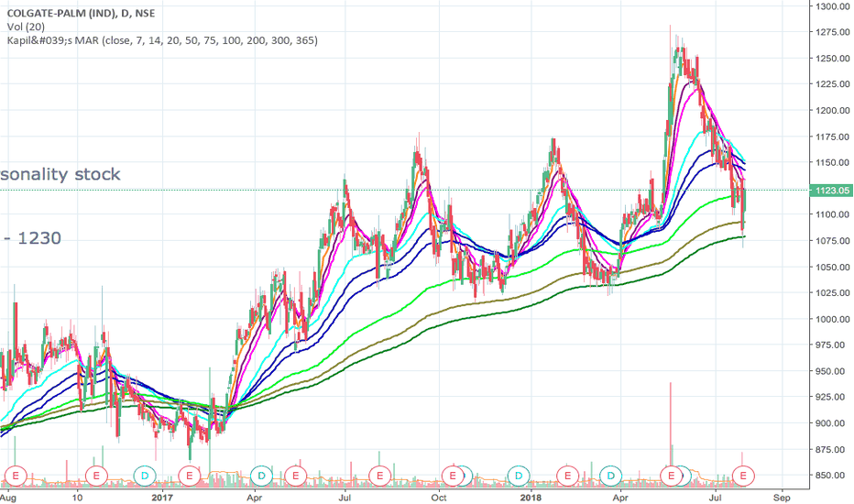Open the earnings marker above the Aug date label
Viewport: 854px width, 504px height.
pos(16,476)
